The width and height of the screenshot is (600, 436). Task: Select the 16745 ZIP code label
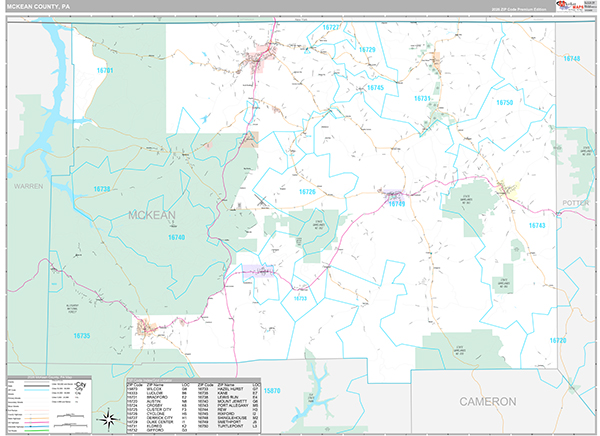coord(375,88)
